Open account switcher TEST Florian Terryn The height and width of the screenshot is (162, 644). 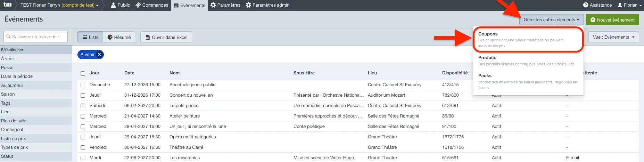59,5
